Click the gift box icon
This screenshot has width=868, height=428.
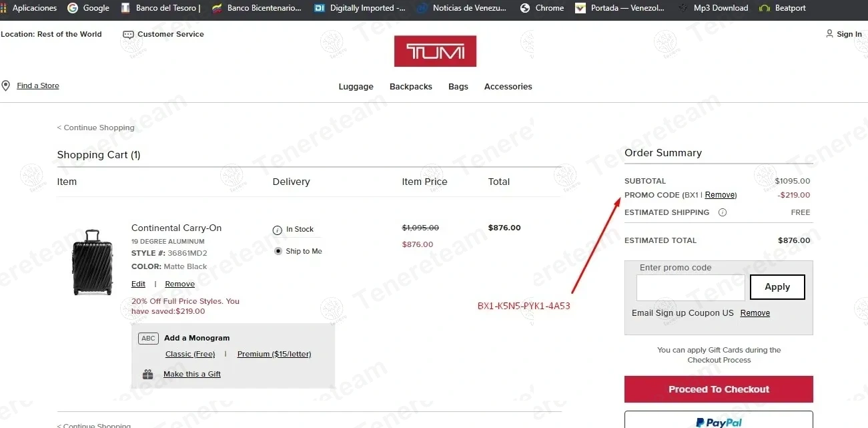pos(147,375)
